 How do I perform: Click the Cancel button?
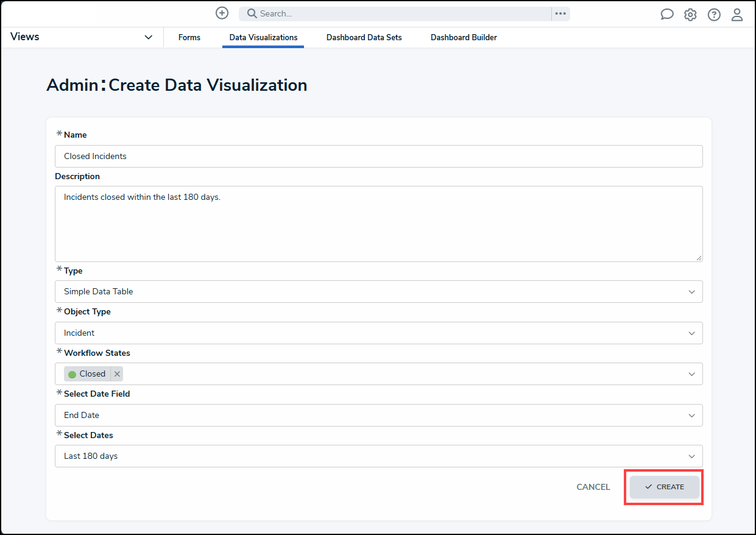coord(593,487)
